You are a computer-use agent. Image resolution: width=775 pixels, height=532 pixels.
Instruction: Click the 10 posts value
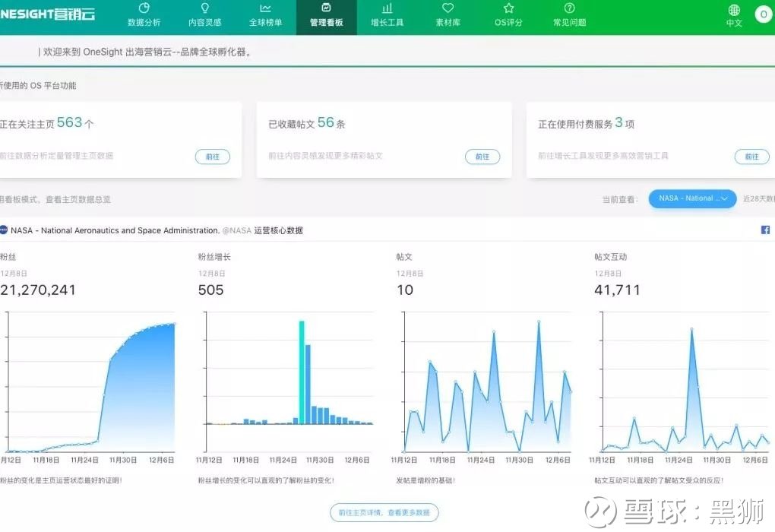(405, 290)
